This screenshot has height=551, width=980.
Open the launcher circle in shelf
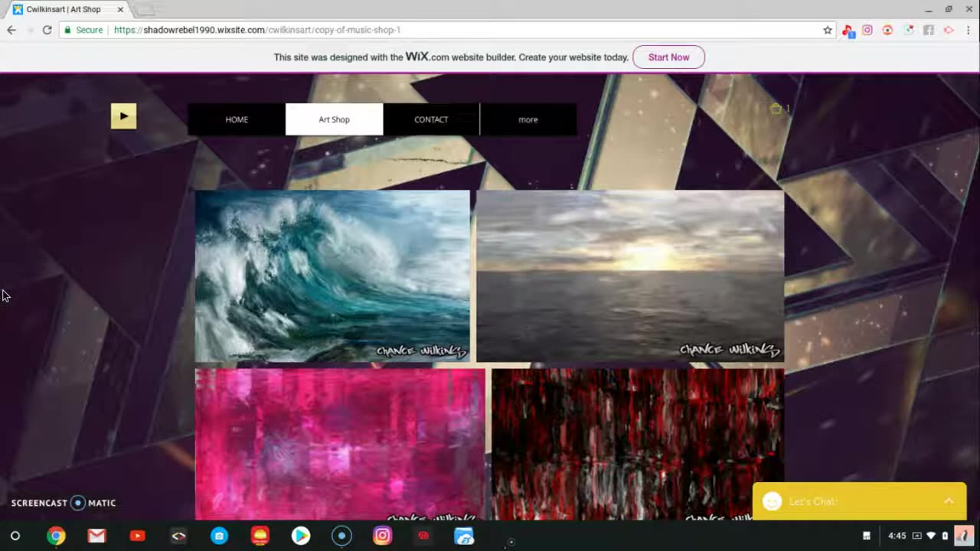click(15, 536)
